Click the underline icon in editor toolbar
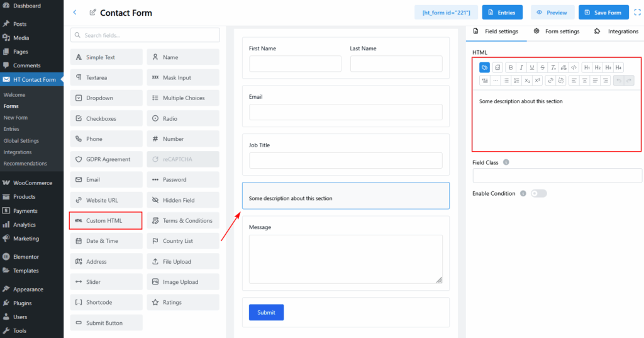 click(532, 67)
